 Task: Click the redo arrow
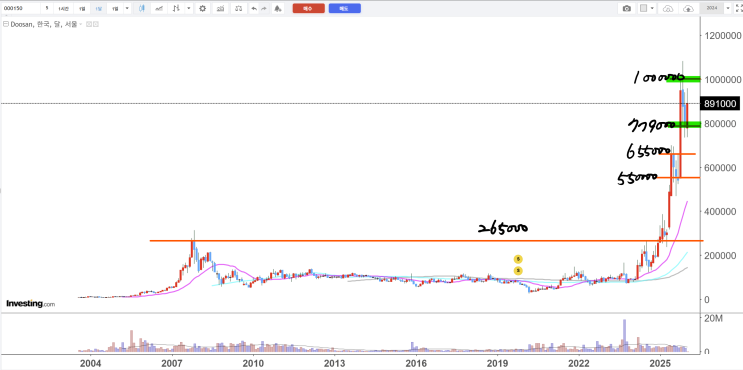click(x=263, y=9)
